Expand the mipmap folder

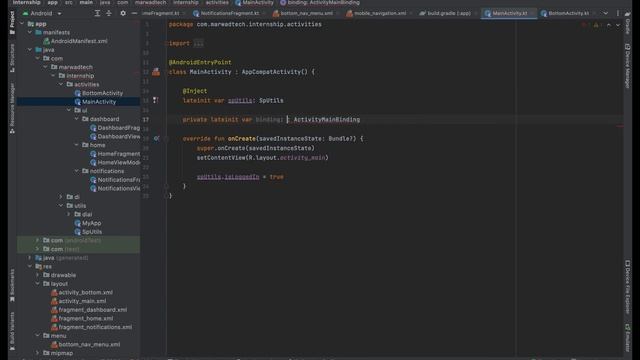point(38,353)
